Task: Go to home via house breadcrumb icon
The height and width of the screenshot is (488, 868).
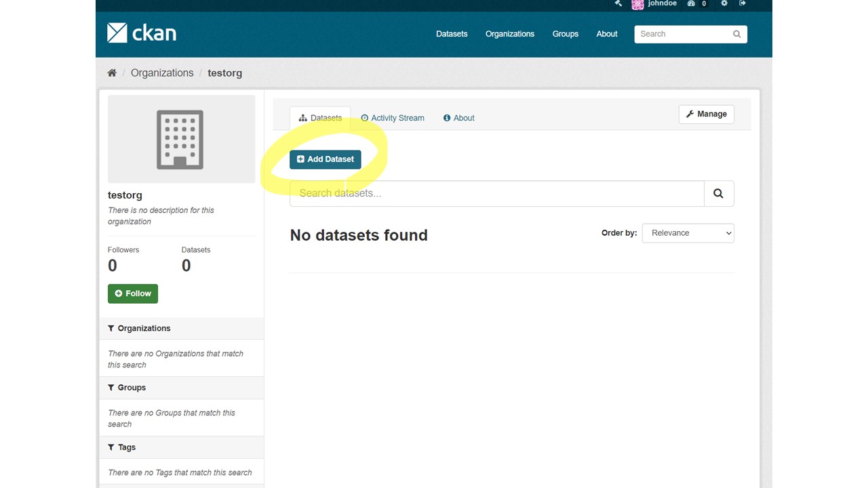Action: (x=112, y=73)
